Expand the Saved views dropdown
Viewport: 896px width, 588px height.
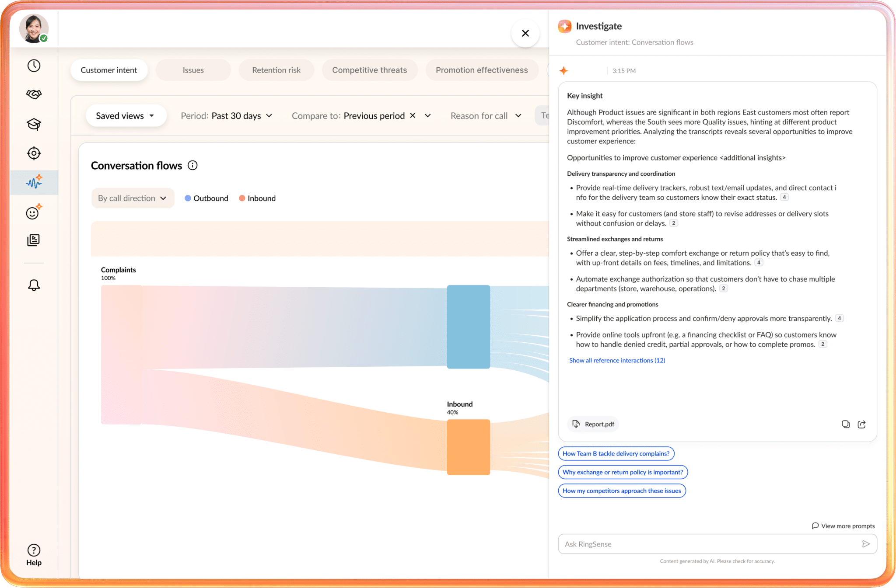pos(126,116)
